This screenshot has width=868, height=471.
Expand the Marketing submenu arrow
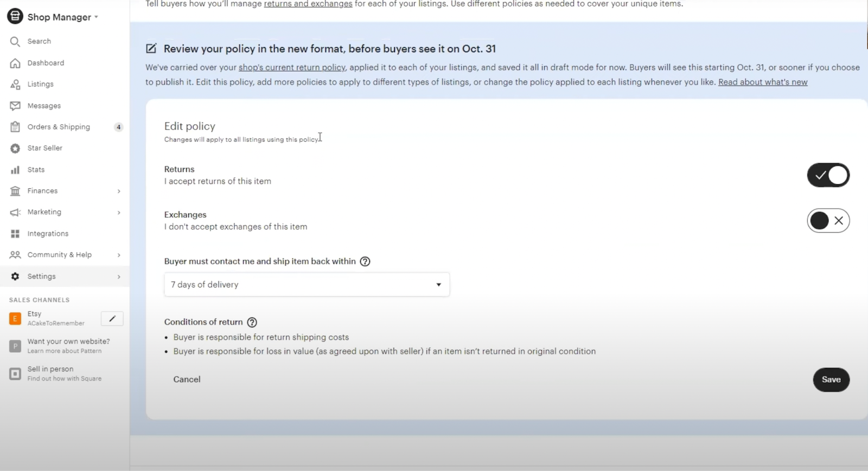pyautogui.click(x=119, y=212)
